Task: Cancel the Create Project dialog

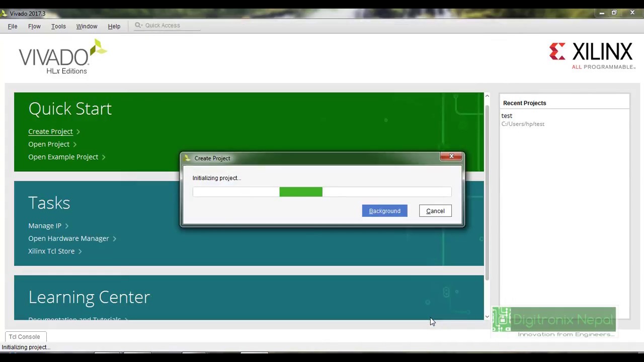Action: (435, 211)
